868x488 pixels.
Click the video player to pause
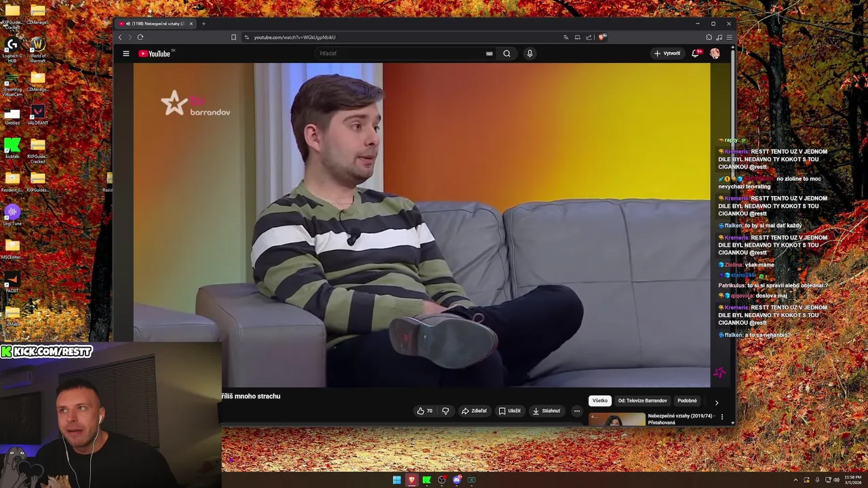click(x=422, y=225)
